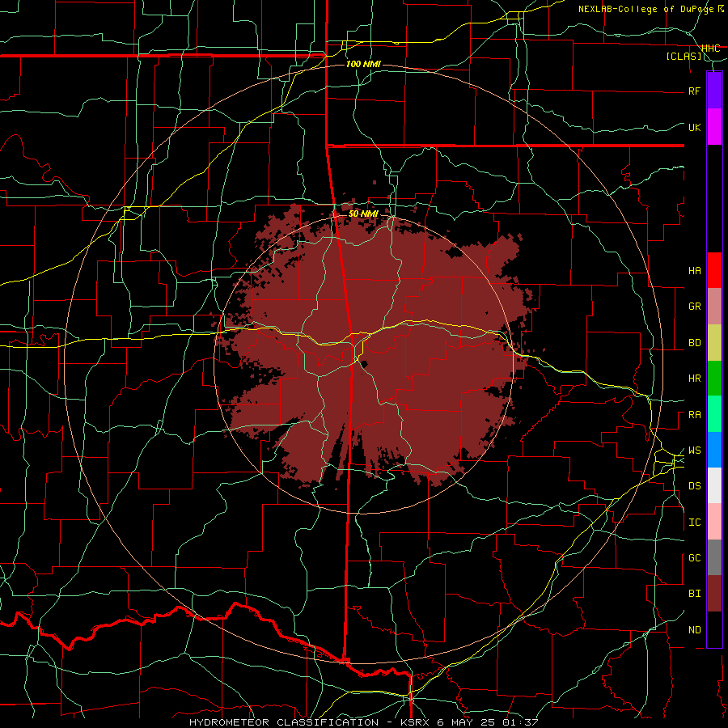Click the BD yellow legend color block
Screen dimensions: 728x728
[x=714, y=343]
